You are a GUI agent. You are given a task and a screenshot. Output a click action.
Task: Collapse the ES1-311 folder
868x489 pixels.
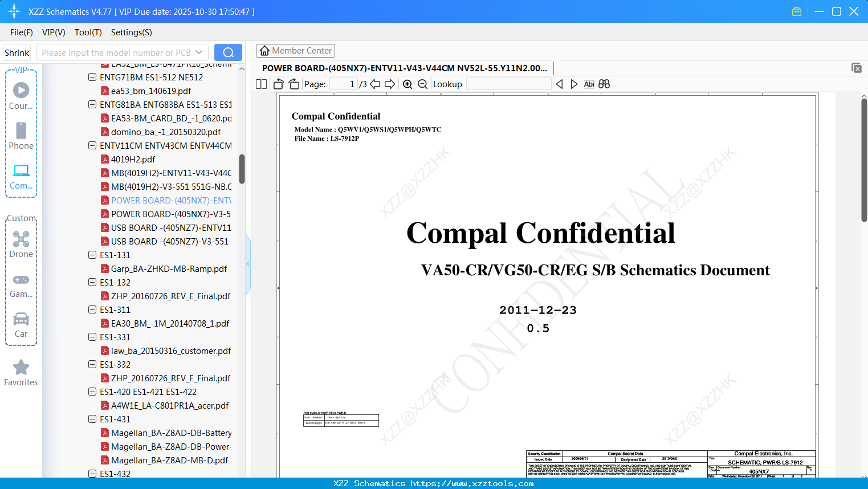coord(92,309)
